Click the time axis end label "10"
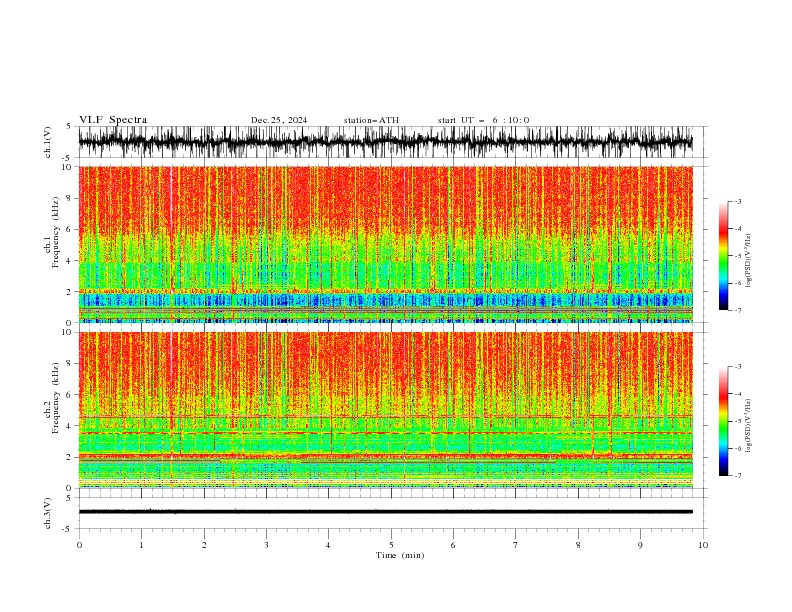Viewport: 792px width, 612px height. click(703, 545)
